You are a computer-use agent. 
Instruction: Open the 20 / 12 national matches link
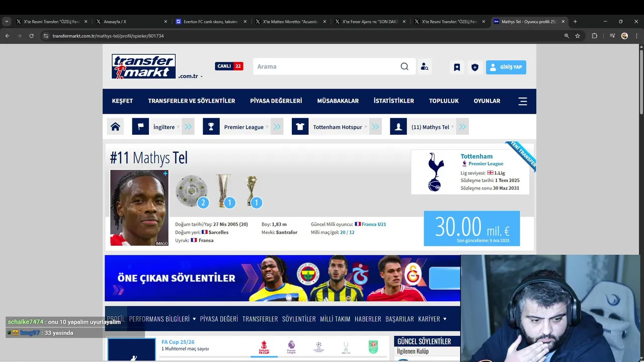(x=347, y=232)
